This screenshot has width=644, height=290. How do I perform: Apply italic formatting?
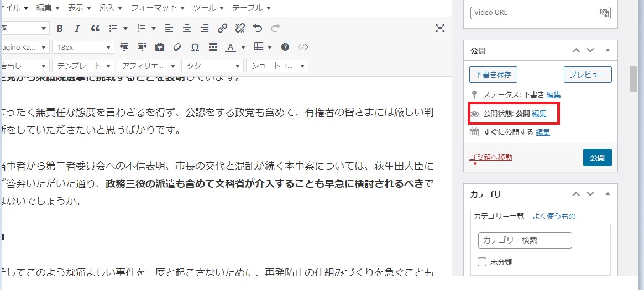point(77,28)
